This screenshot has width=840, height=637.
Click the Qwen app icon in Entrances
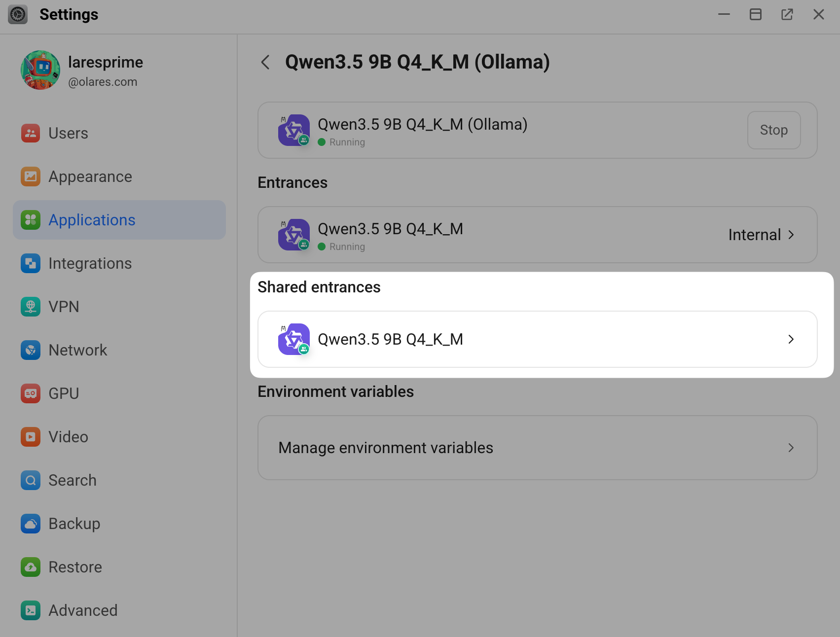[x=294, y=235]
